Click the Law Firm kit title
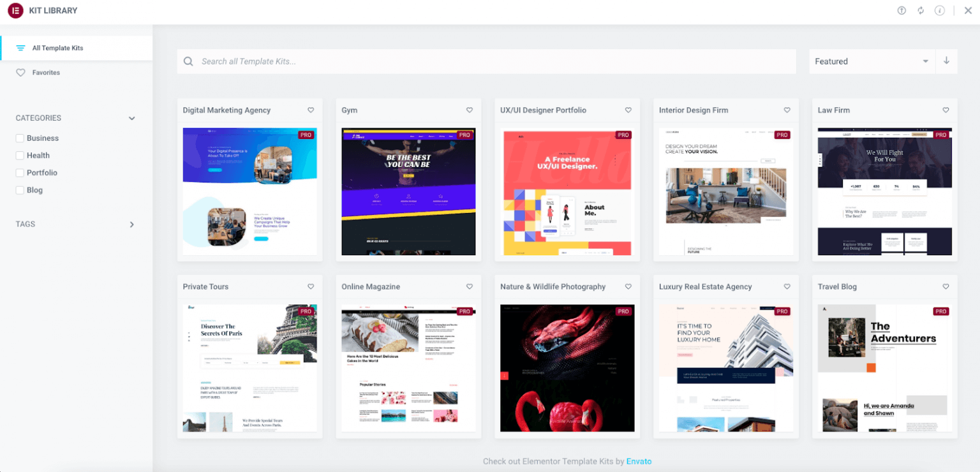 coord(834,110)
